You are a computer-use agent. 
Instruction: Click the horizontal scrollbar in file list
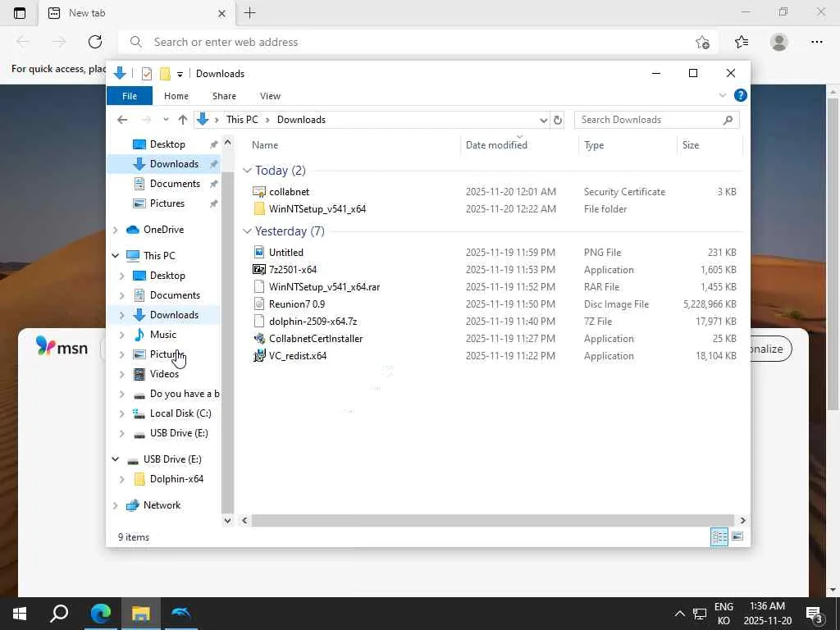tap(492, 521)
